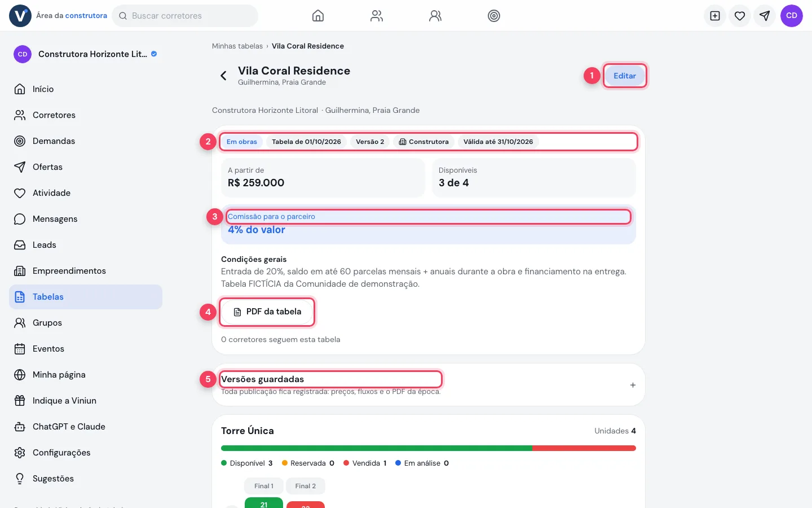
Task: Click the Minhas tabelas breadcrumb link
Action: pos(237,46)
